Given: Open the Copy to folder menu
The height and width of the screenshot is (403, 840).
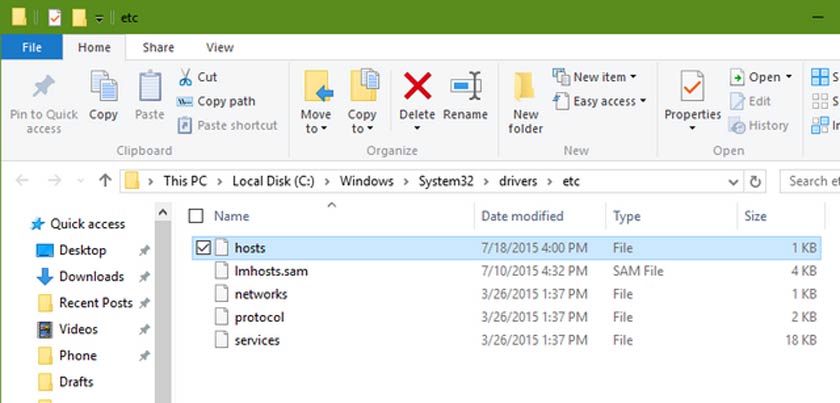Looking at the screenshot, I should pos(362,102).
